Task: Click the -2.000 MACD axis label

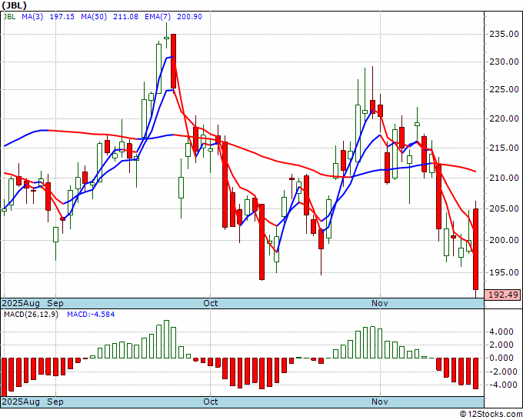Action: (x=502, y=372)
